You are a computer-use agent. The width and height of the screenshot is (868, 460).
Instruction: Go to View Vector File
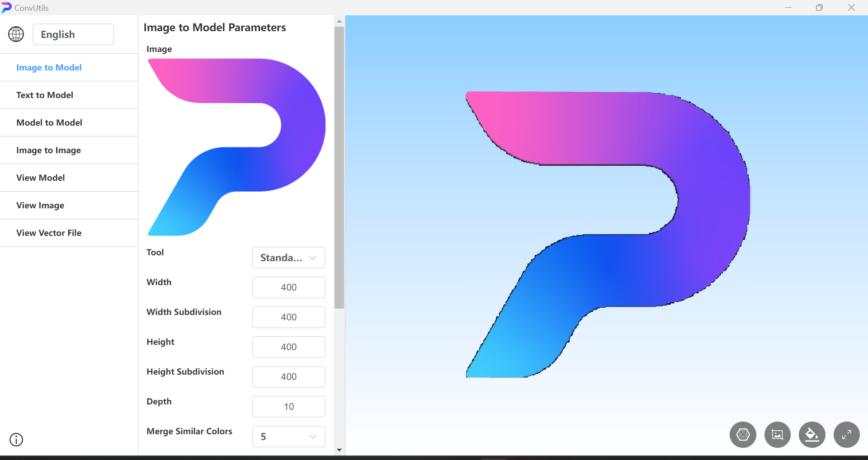tap(49, 233)
